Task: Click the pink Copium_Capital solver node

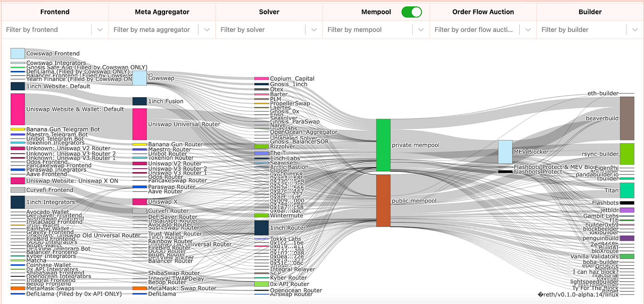Action: [261, 79]
